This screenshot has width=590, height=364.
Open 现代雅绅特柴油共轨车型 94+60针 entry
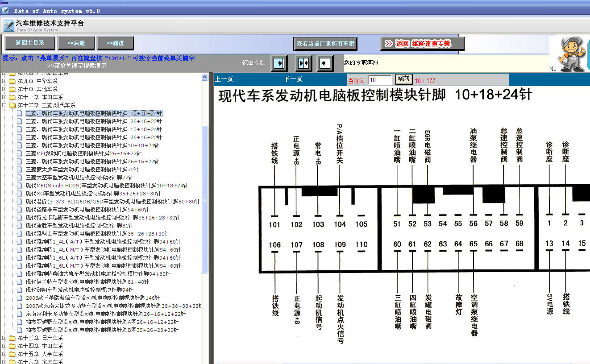click(98, 274)
